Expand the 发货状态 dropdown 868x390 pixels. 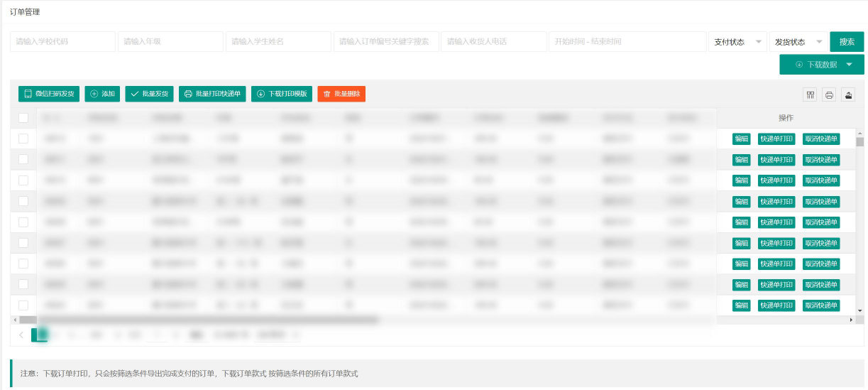pos(798,42)
